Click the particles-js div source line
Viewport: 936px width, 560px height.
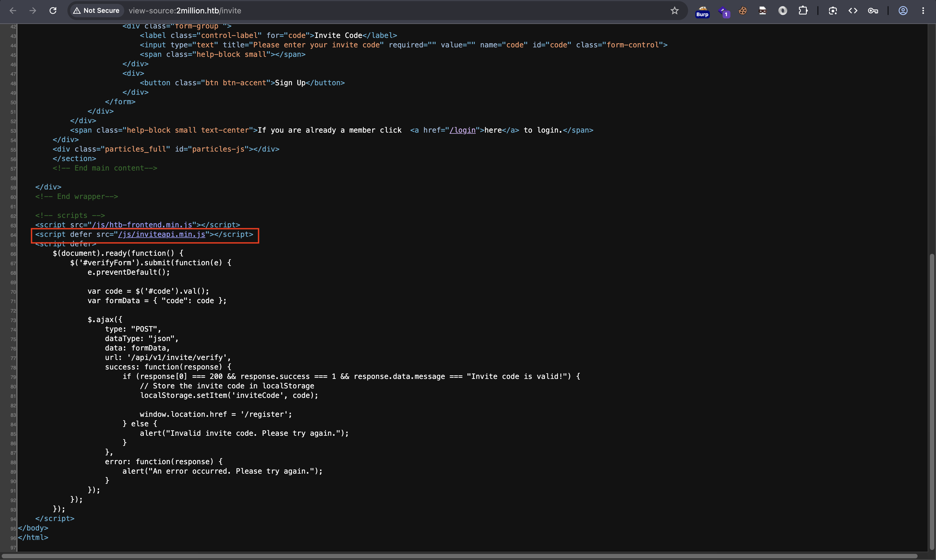(166, 149)
